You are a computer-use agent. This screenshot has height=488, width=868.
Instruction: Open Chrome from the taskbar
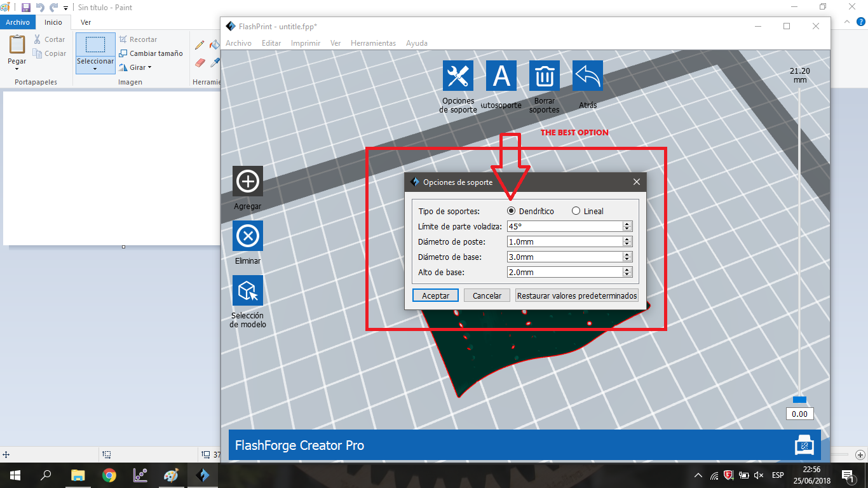click(109, 475)
